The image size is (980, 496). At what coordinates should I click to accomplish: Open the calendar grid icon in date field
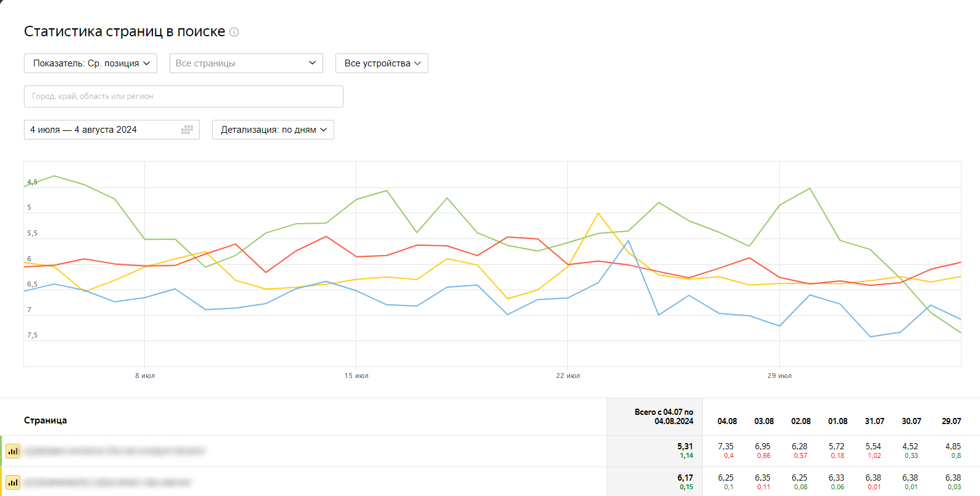point(187,130)
